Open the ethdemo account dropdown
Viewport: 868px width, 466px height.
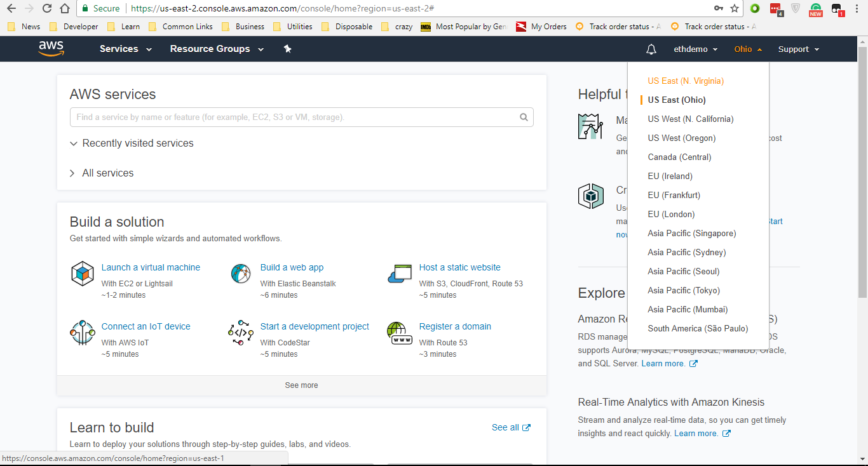pos(696,49)
